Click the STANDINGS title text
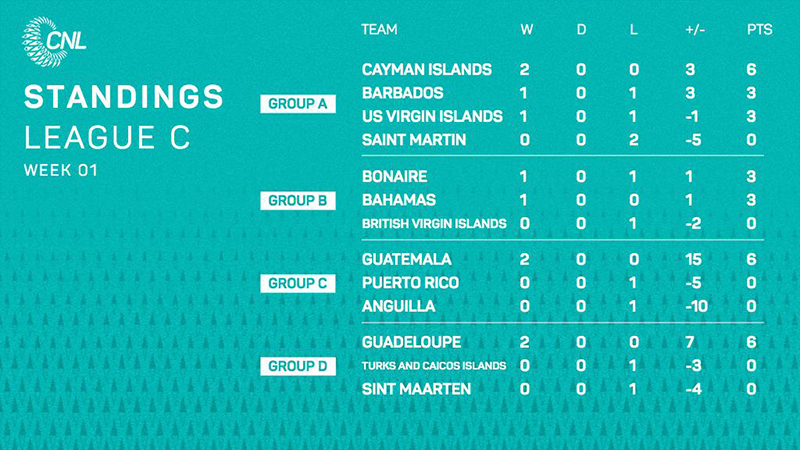 click(x=124, y=96)
